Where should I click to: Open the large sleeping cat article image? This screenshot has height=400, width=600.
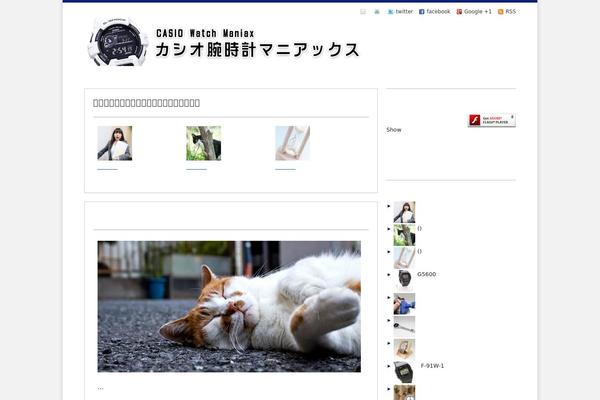[x=229, y=307]
